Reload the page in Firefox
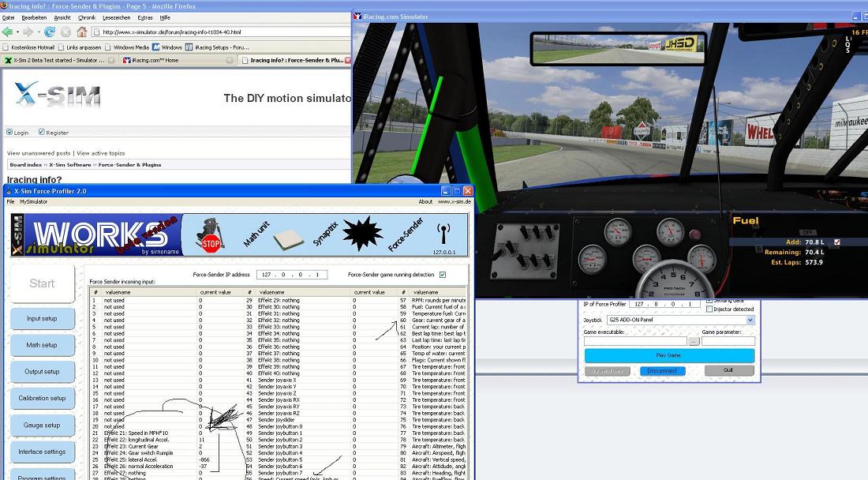 (x=50, y=32)
